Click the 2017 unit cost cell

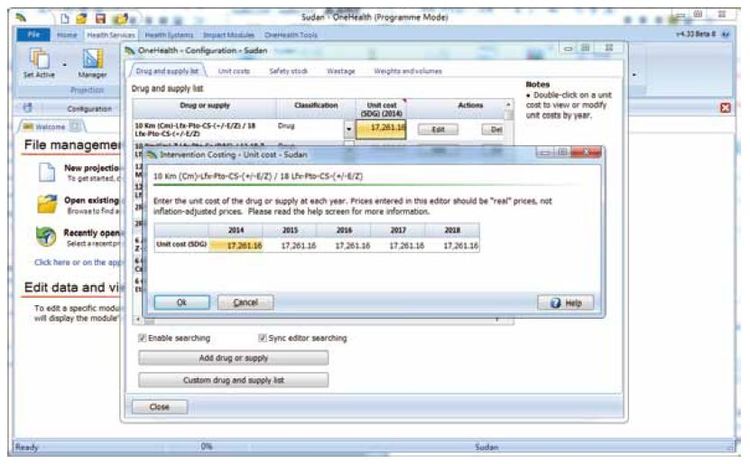(x=398, y=245)
